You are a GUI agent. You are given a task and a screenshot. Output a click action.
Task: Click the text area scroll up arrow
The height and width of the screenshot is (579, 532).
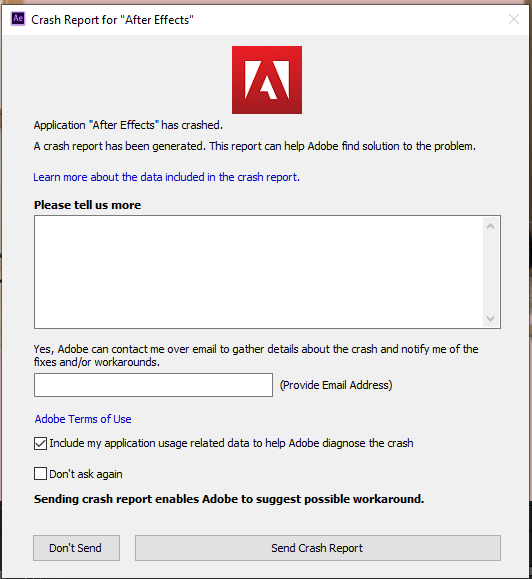pyautogui.click(x=490, y=226)
